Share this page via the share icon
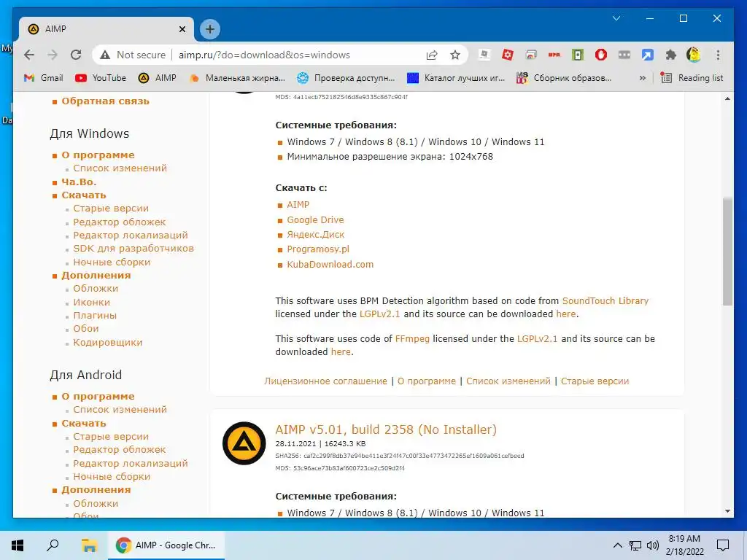This screenshot has width=747, height=560. click(432, 55)
